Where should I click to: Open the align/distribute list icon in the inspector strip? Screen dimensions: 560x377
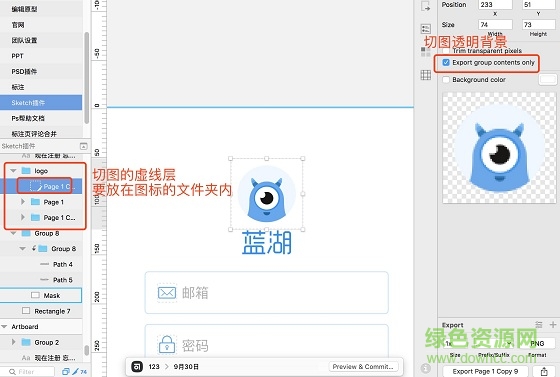[425, 29]
